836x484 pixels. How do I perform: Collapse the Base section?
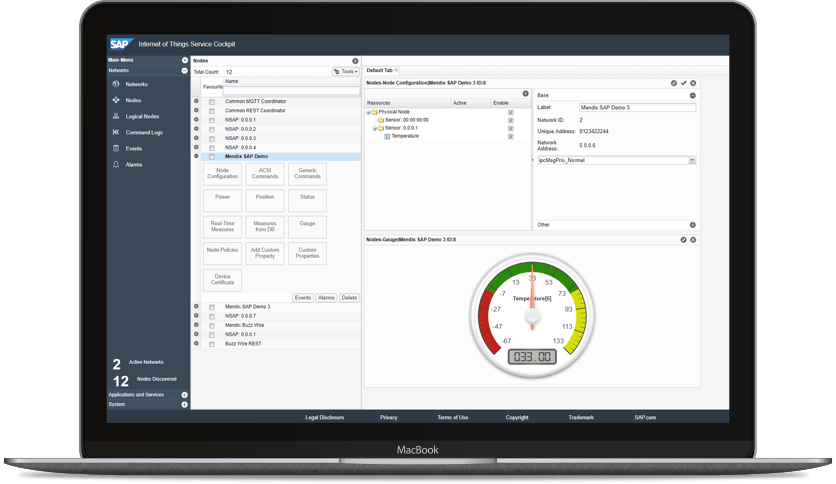(x=693, y=95)
